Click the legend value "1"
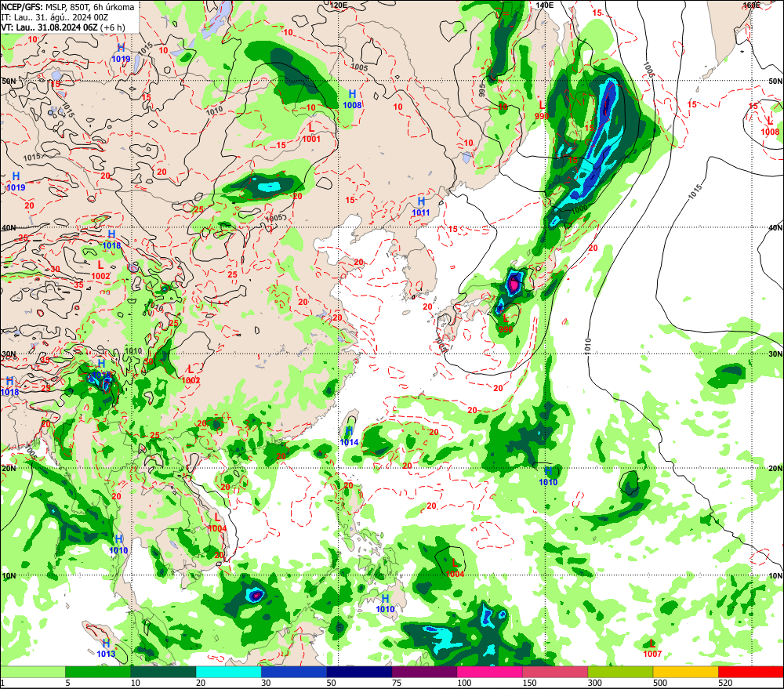 (x=2, y=683)
